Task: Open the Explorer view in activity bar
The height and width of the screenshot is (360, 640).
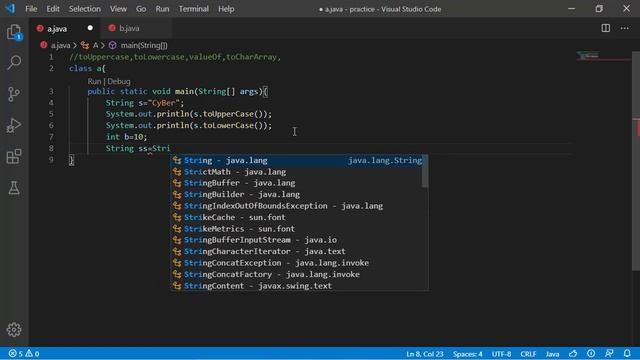Action: click(14, 32)
